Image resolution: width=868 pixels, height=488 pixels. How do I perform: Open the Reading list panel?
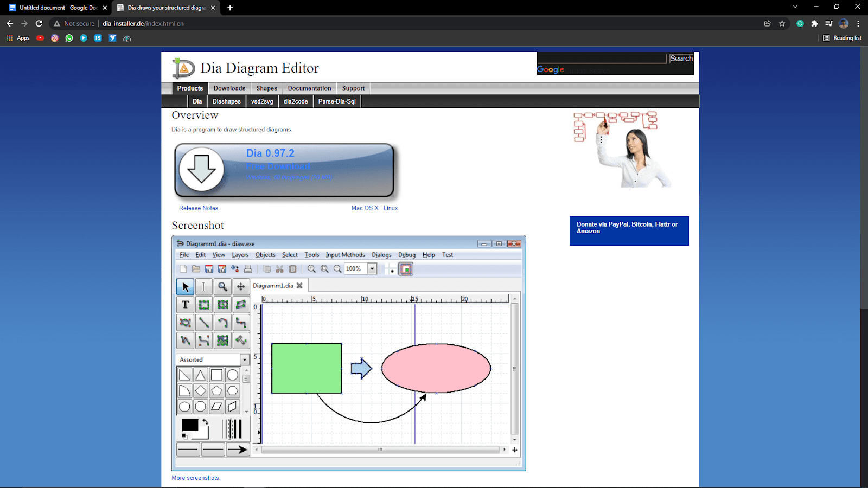tap(843, 38)
